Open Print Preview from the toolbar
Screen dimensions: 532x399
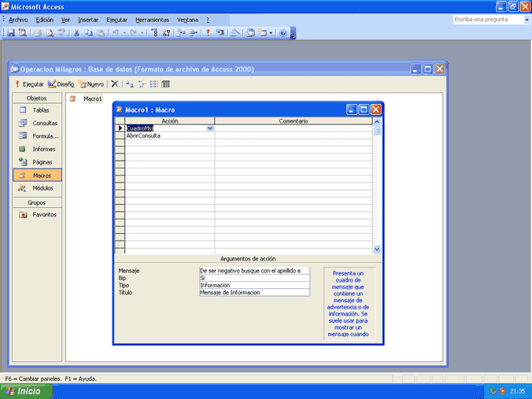point(50,33)
